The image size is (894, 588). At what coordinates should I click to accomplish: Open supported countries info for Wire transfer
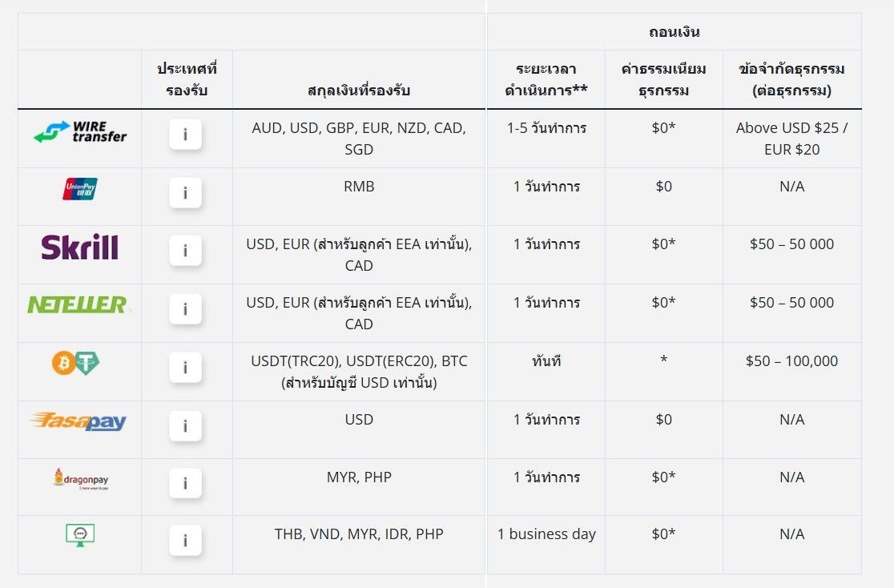point(185,135)
